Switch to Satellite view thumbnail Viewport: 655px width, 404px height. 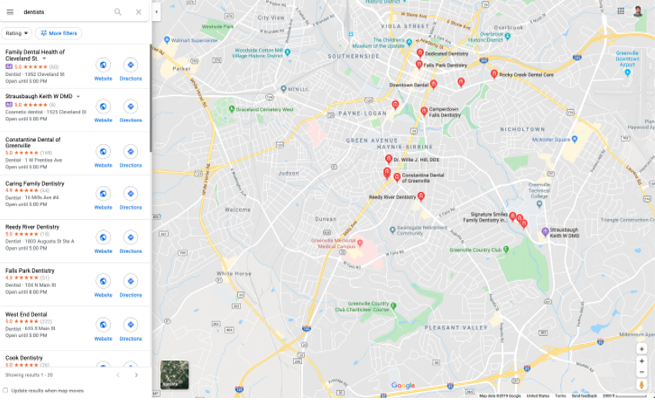click(175, 375)
